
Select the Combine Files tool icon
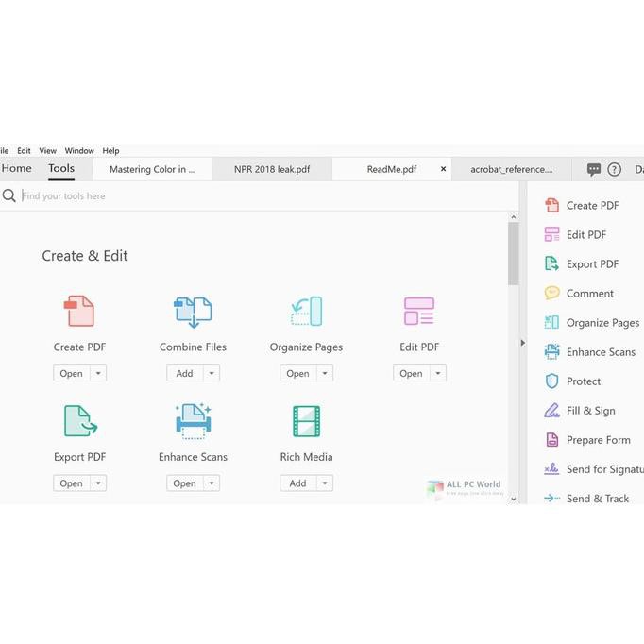[193, 312]
